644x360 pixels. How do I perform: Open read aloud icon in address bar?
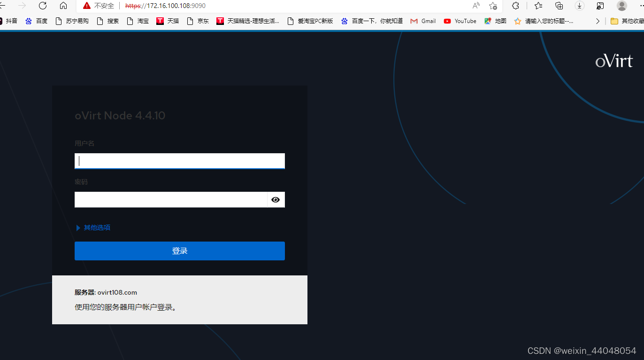[x=476, y=6]
